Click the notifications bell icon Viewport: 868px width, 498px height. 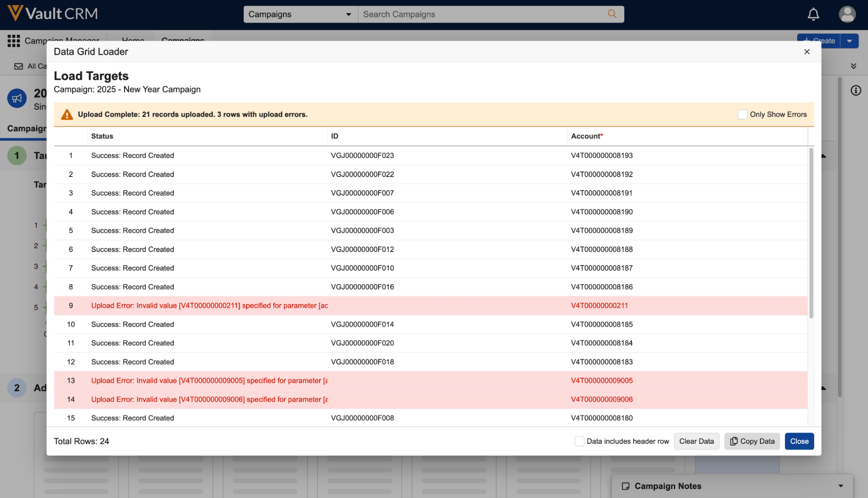point(813,14)
